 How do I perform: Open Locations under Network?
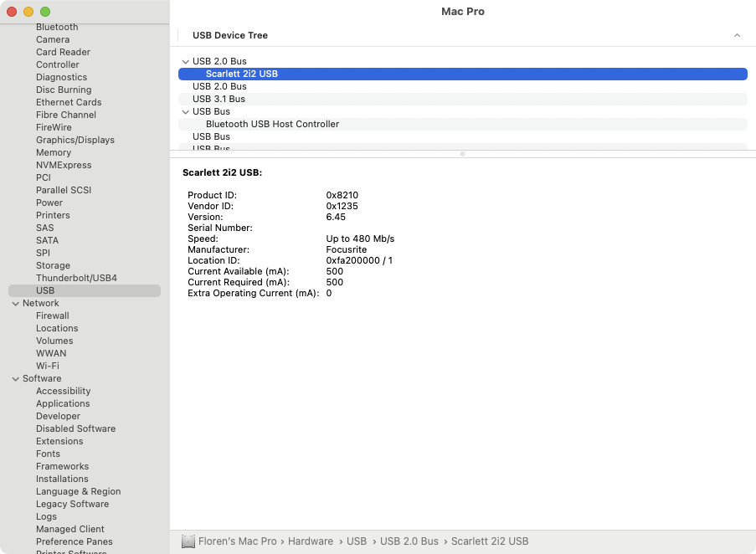(57, 328)
